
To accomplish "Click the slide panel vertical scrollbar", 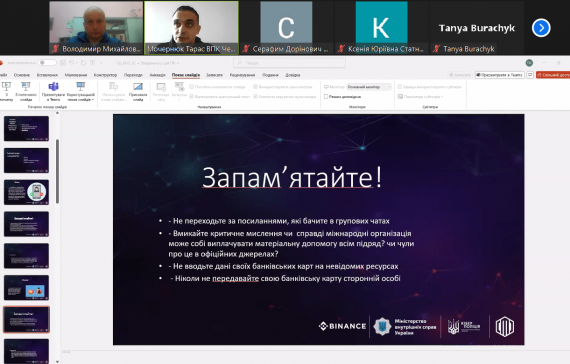I will click(57, 171).
